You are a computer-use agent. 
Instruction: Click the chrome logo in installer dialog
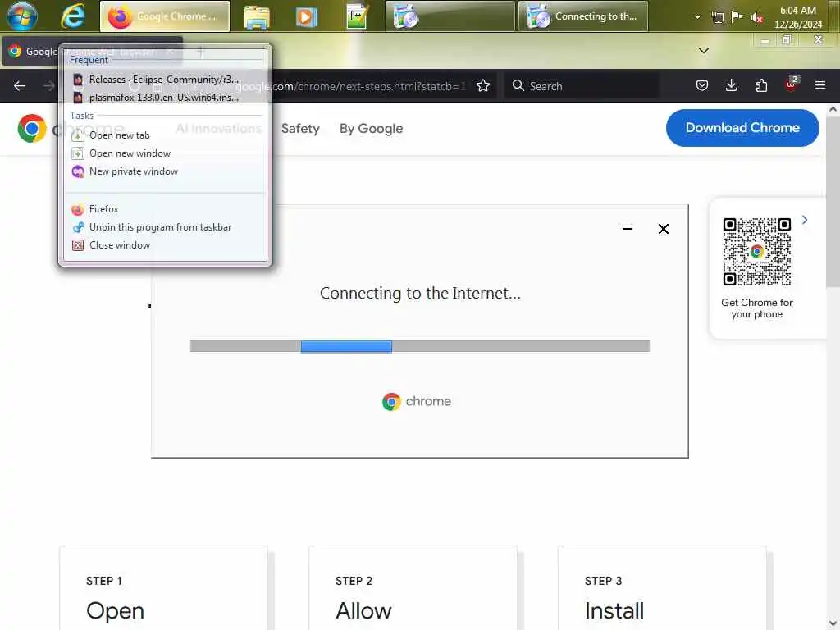pos(417,401)
